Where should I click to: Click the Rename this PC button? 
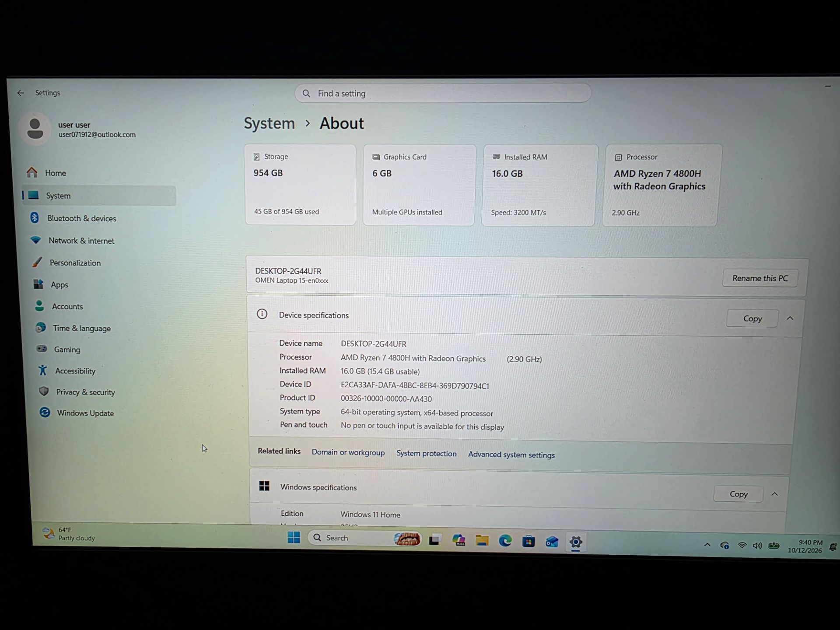click(760, 278)
